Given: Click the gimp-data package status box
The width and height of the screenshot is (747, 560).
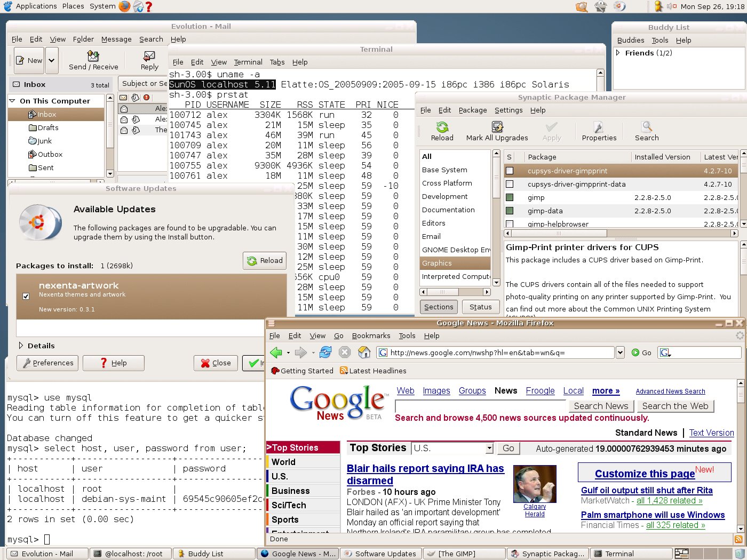Looking at the screenshot, I should coord(510,211).
